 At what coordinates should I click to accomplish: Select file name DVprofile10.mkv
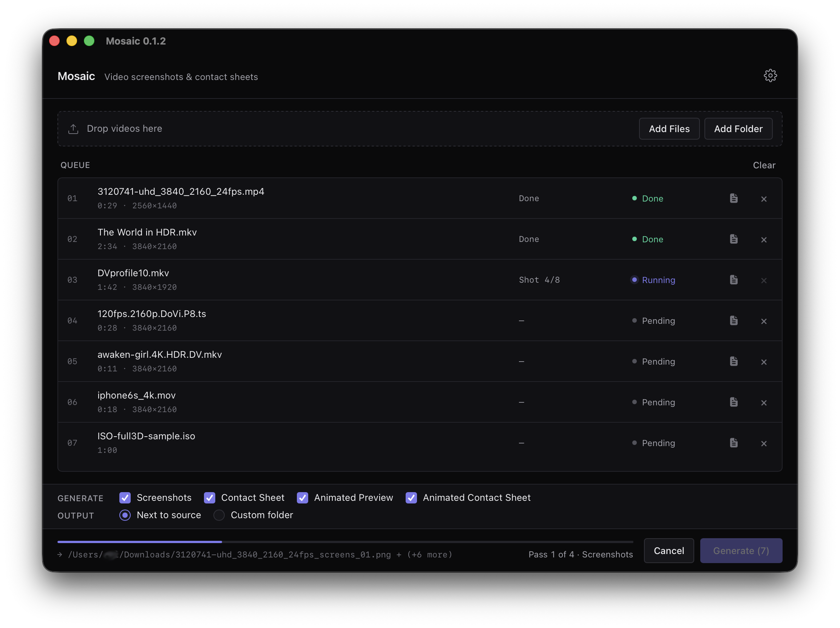coord(133,273)
